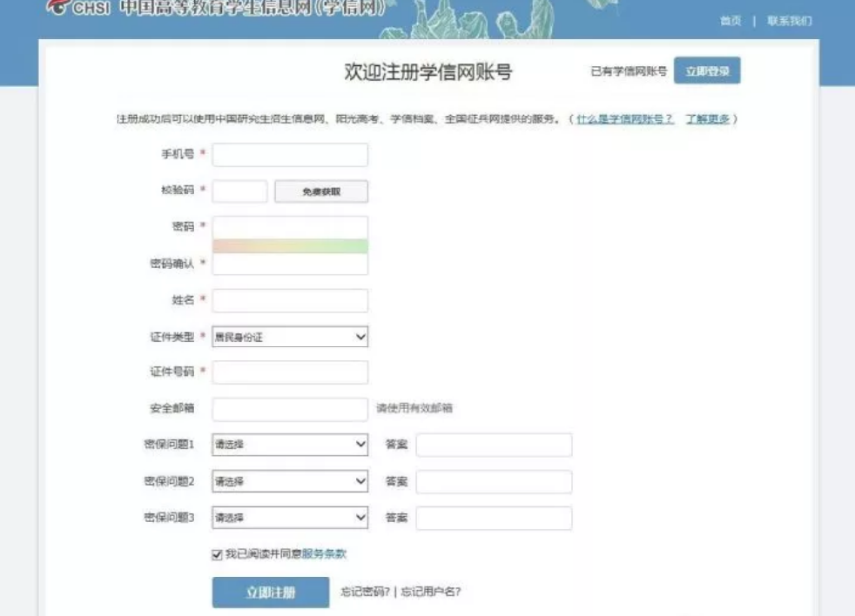
Task: Open the 什么是学信网账号 help link
Action: 626,119
